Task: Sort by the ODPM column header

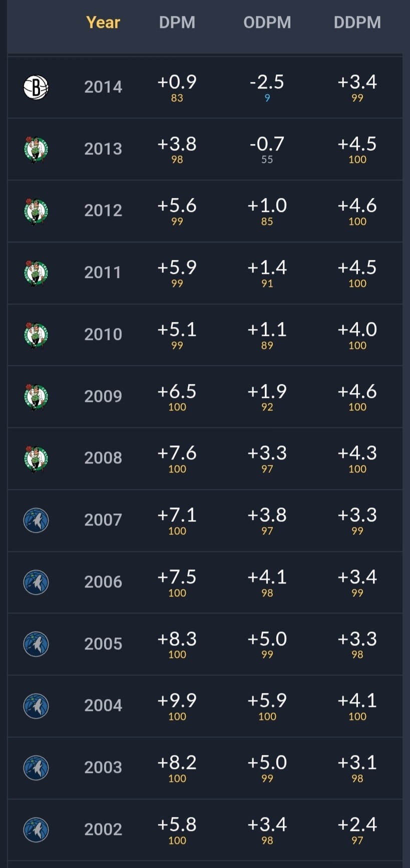Action: (267, 22)
